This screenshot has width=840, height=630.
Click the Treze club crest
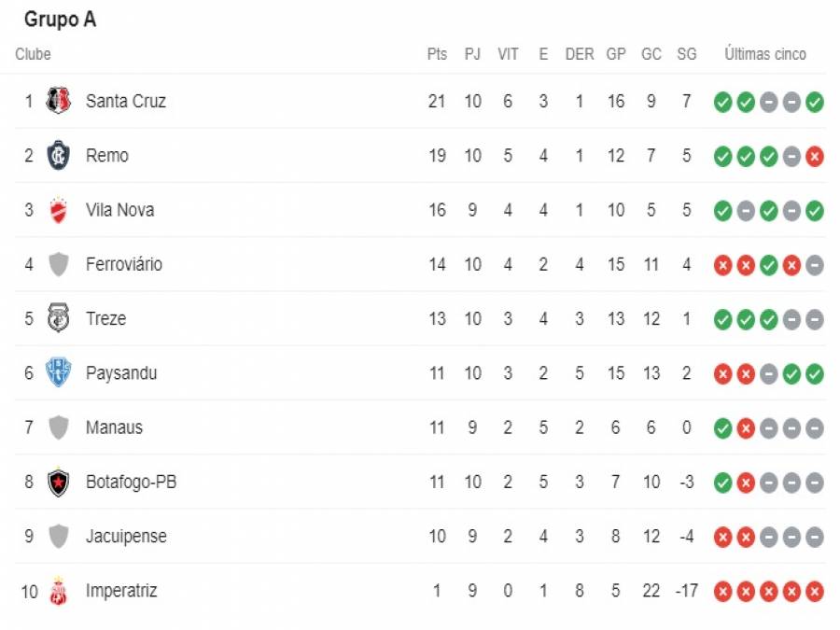pyautogui.click(x=59, y=318)
